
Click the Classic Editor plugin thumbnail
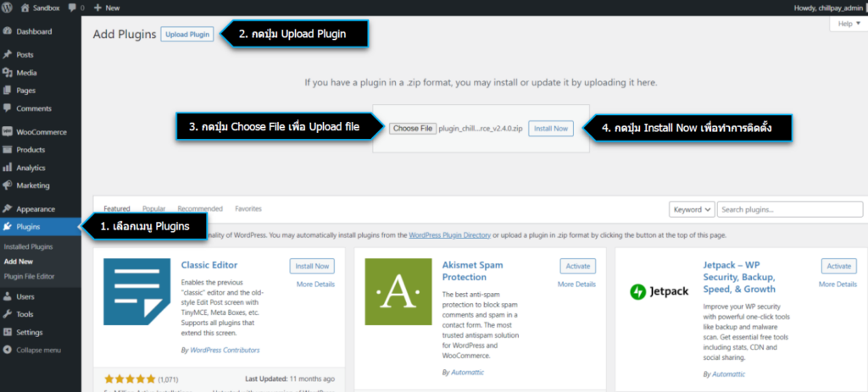click(137, 291)
